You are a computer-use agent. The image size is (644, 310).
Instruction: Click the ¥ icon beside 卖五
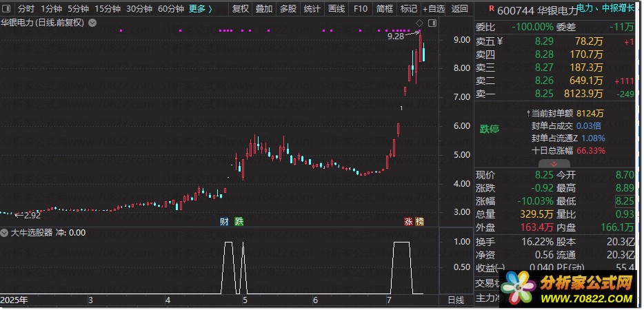pyautogui.click(x=500, y=41)
